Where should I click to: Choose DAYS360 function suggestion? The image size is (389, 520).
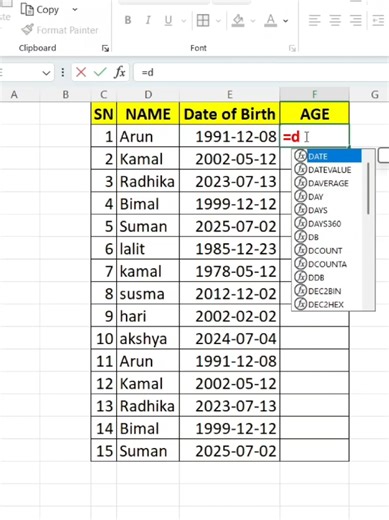point(327,224)
